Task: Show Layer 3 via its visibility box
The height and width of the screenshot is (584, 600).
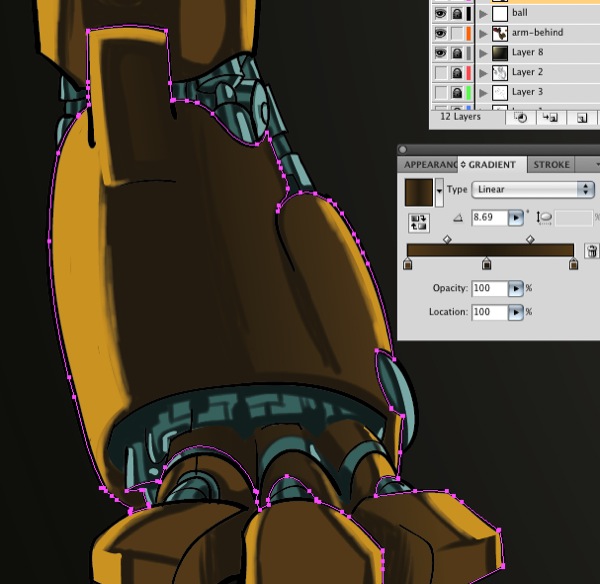Action: coord(440,92)
